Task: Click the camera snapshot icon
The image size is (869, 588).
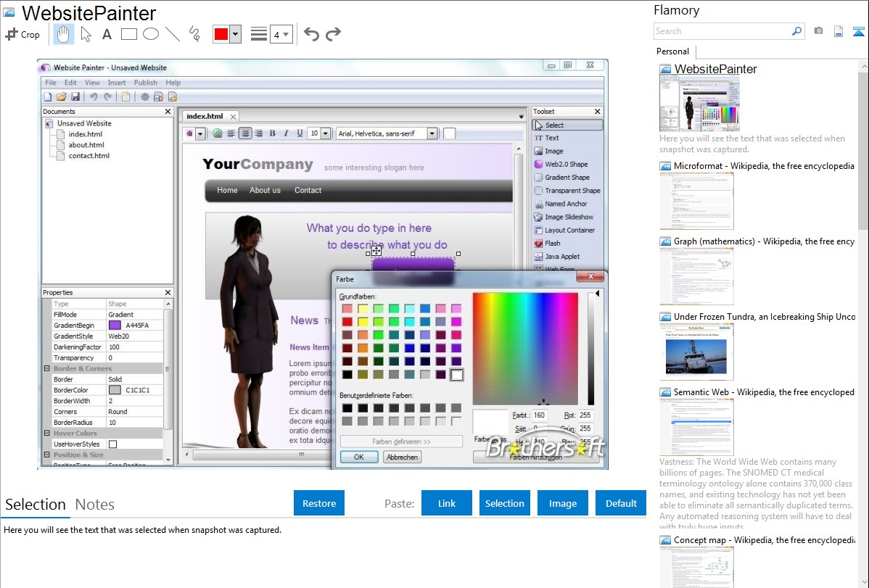Action: pyautogui.click(x=818, y=31)
